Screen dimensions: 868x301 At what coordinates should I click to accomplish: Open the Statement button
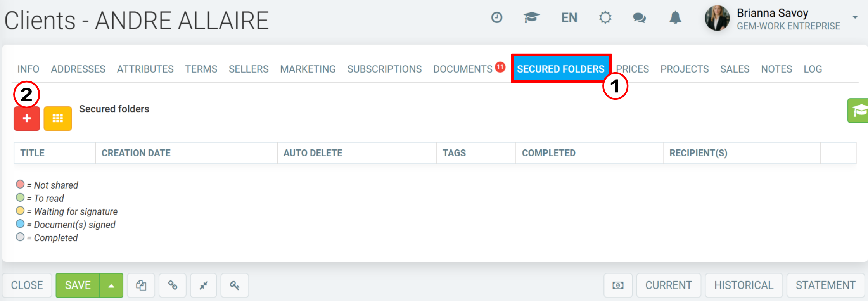click(x=826, y=285)
